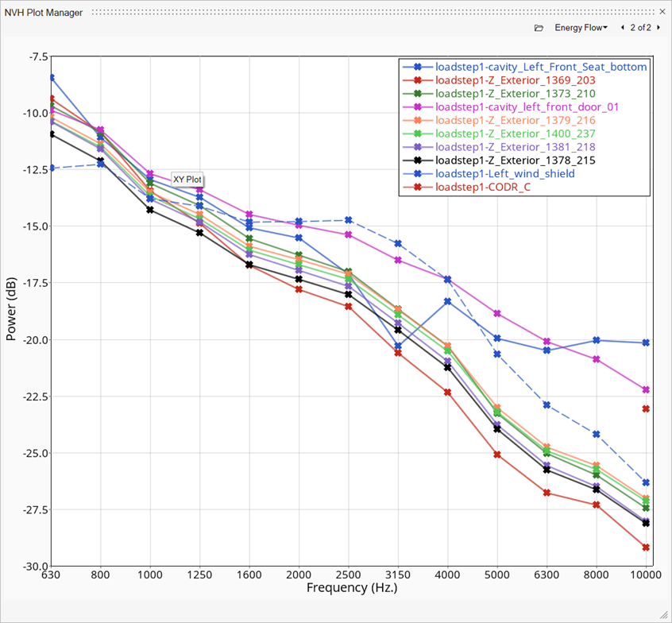The width and height of the screenshot is (672, 623).
Task: Click legend marker for cavity_Left_Front_Seat_bottom
Action: click(416, 67)
